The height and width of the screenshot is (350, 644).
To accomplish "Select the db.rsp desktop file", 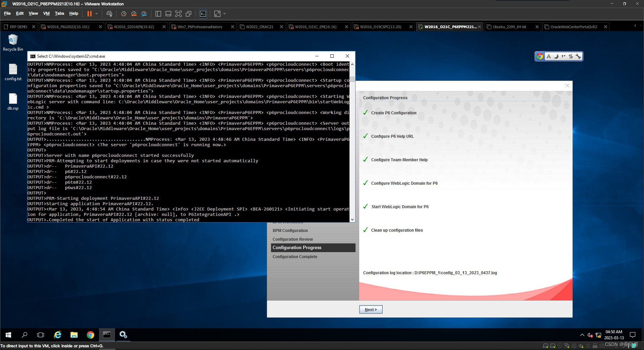I will [13, 102].
